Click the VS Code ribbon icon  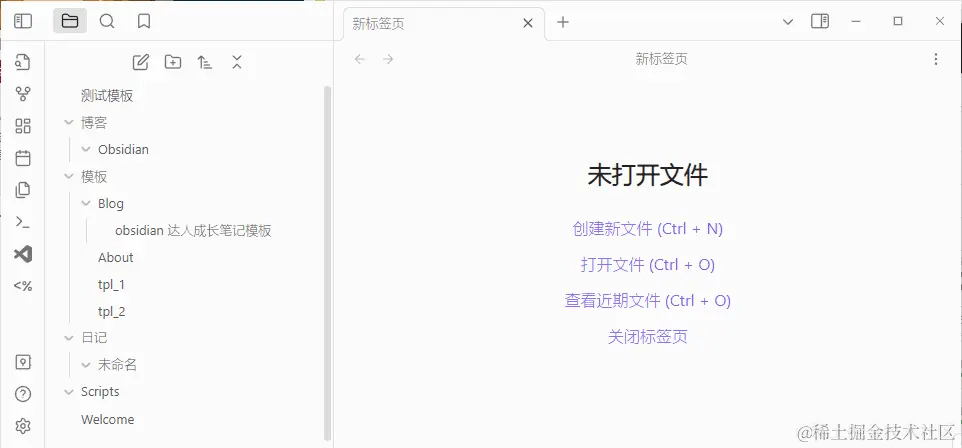tap(23, 254)
